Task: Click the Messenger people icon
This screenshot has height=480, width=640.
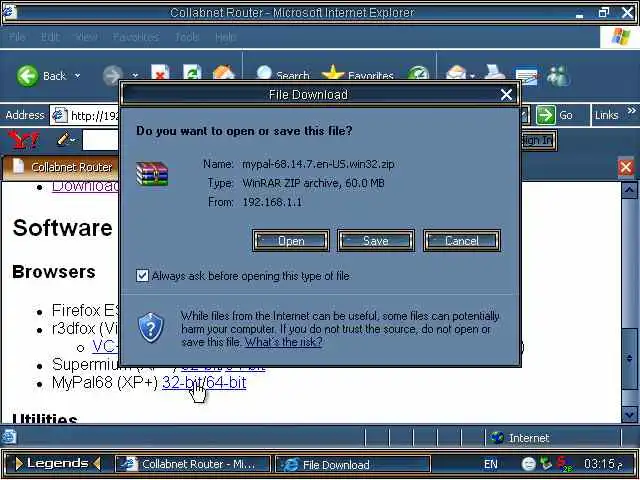Action: (x=558, y=76)
